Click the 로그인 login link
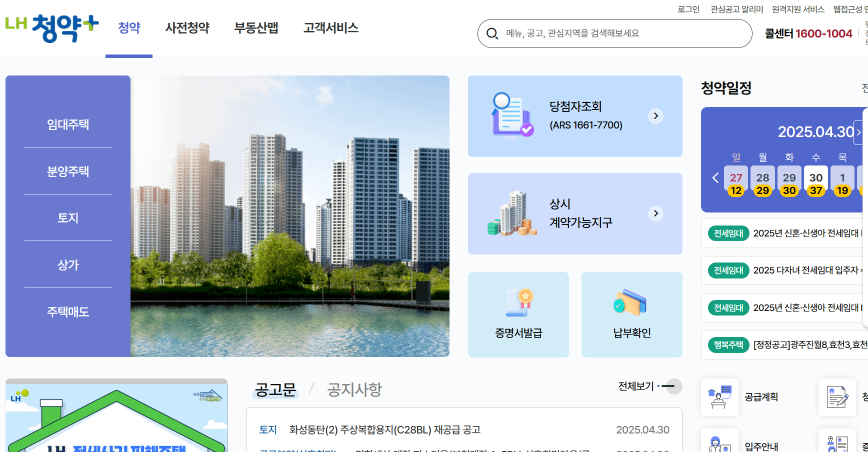The image size is (868, 452). (x=688, y=8)
